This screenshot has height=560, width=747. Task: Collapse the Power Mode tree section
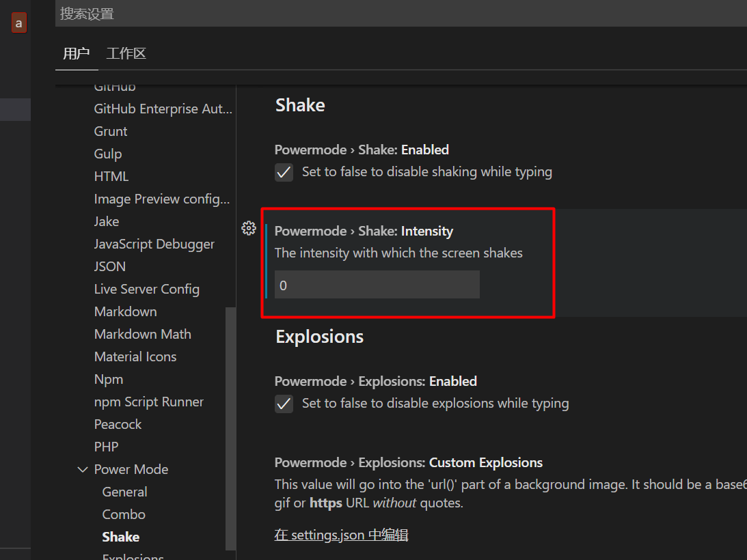[83, 469]
